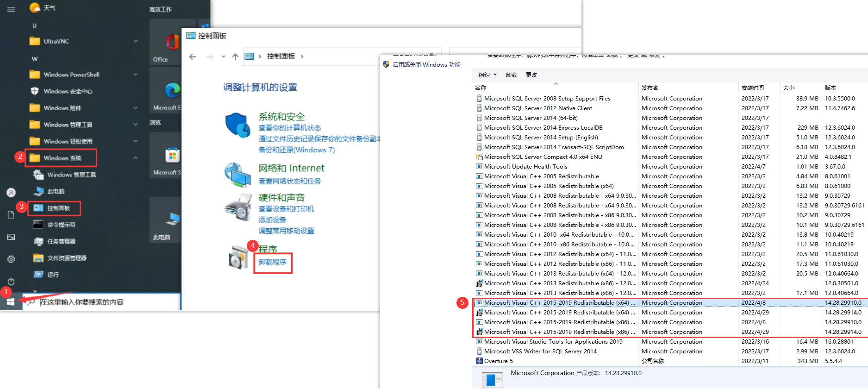This screenshot has width=868, height=389.
Task: Sort the list by 安装时间 column header
Action: click(x=752, y=88)
